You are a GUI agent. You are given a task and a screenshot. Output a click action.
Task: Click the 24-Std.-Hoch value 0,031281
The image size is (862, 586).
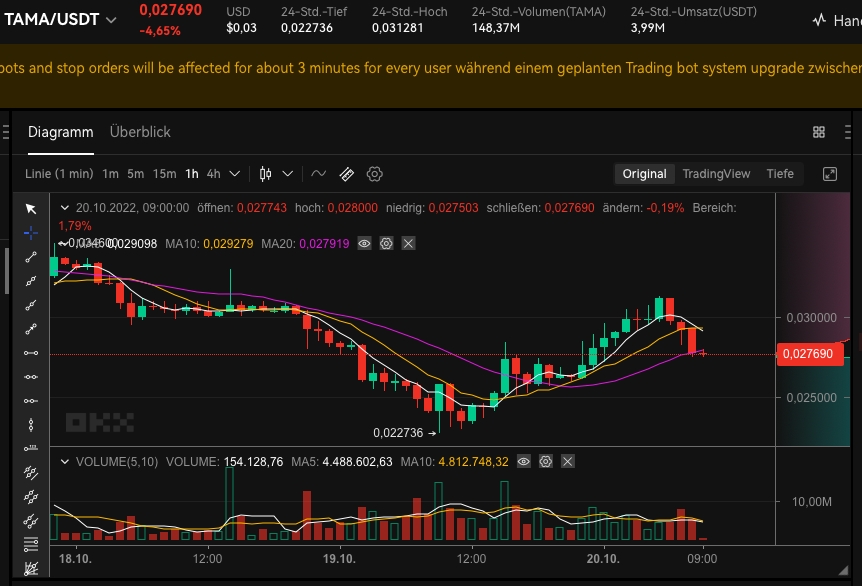pyautogui.click(x=397, y=27)
